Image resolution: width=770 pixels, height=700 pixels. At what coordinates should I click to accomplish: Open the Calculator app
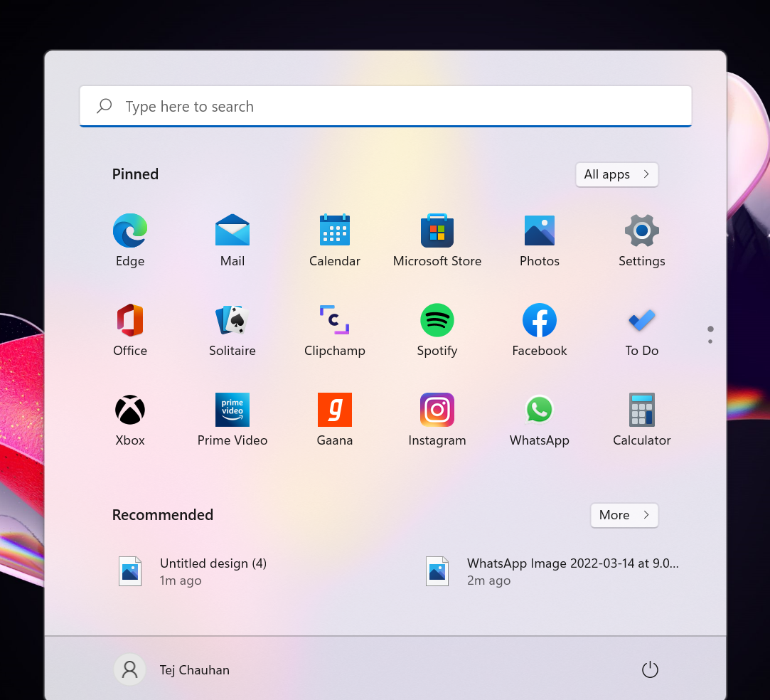pyautogui.click(x=642, y=419)
